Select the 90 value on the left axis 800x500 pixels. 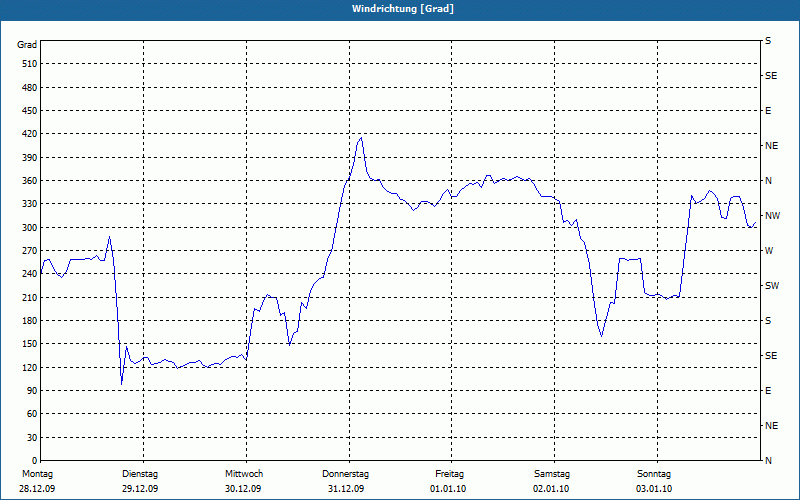(31, 391)
